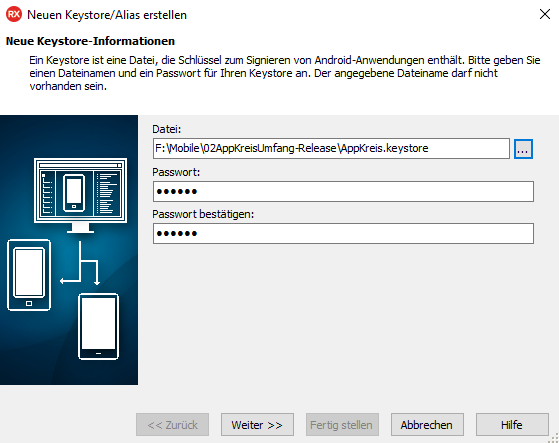The image size is (559, 443).
Task: Click the arrows connecting the monitor to the devices
Action: [80, 263]
